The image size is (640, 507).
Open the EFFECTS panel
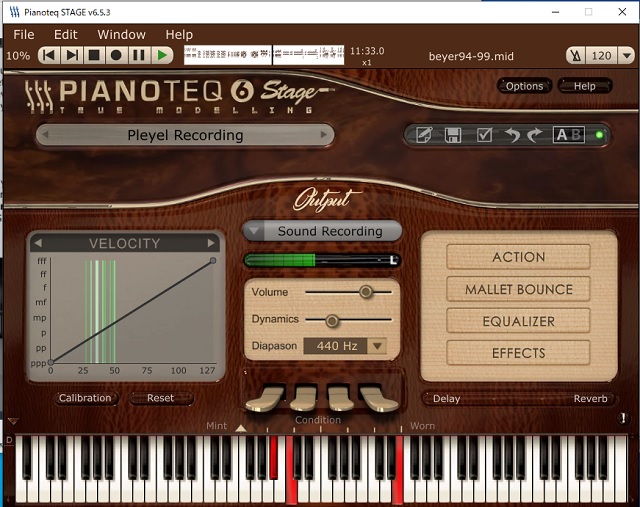point(518,353)
